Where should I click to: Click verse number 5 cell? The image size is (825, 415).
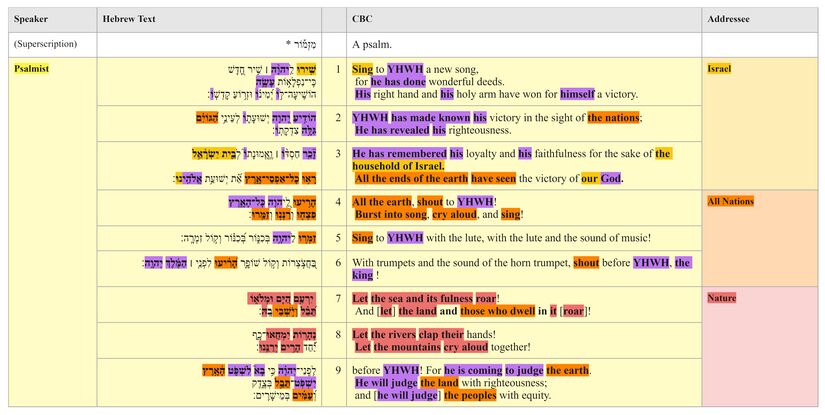coord(334,238)
